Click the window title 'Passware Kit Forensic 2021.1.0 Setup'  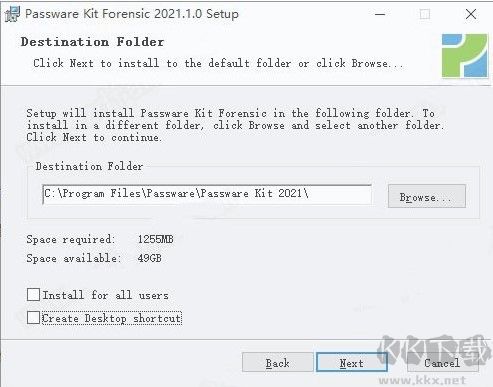pyautogui.click(x=132, y=14)
